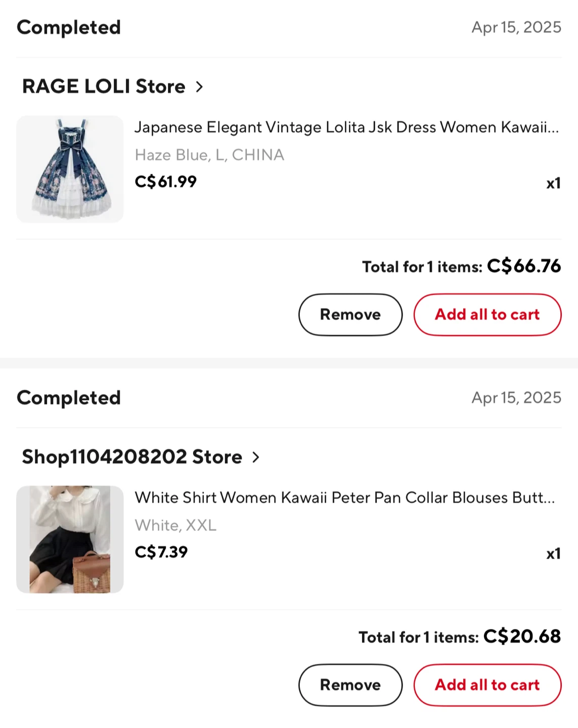Click the Completed status above RAGE LOLI Store
578x728 pixels.
coord(69,27)
